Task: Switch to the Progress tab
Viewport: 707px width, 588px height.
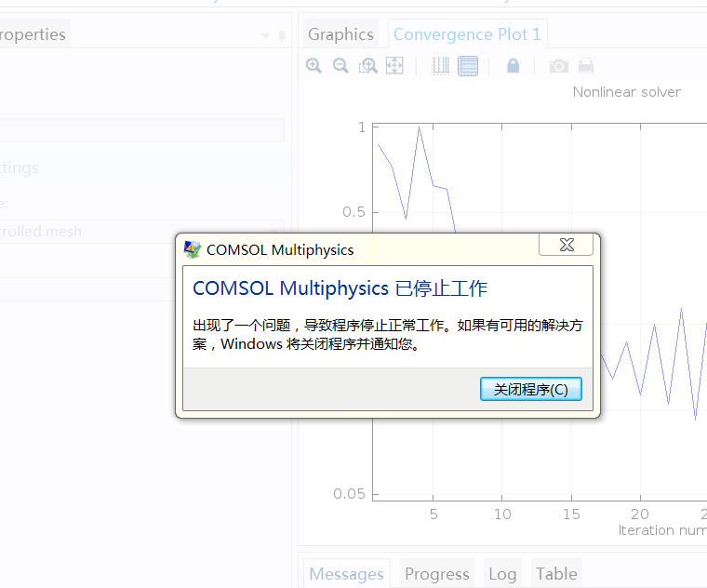Action: click(437, 573)
